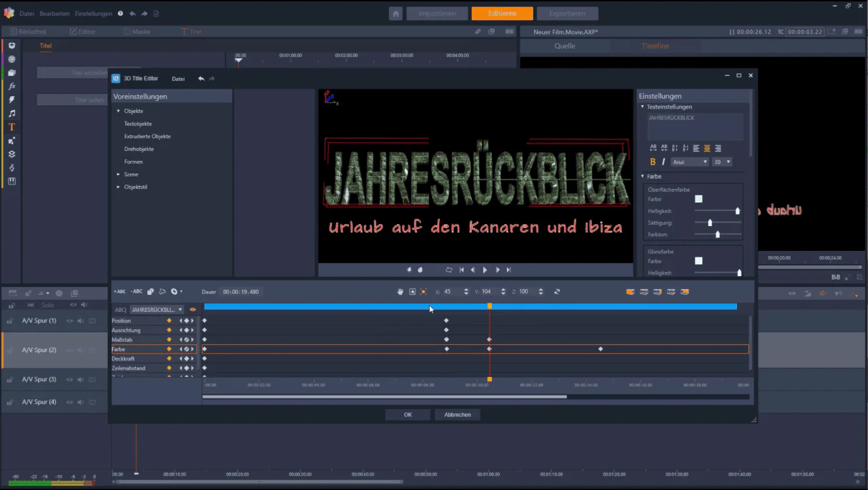Toggle keyframing diamond for the Deckkraft row
Screen dimensions: 868x490
pos(169,358)
